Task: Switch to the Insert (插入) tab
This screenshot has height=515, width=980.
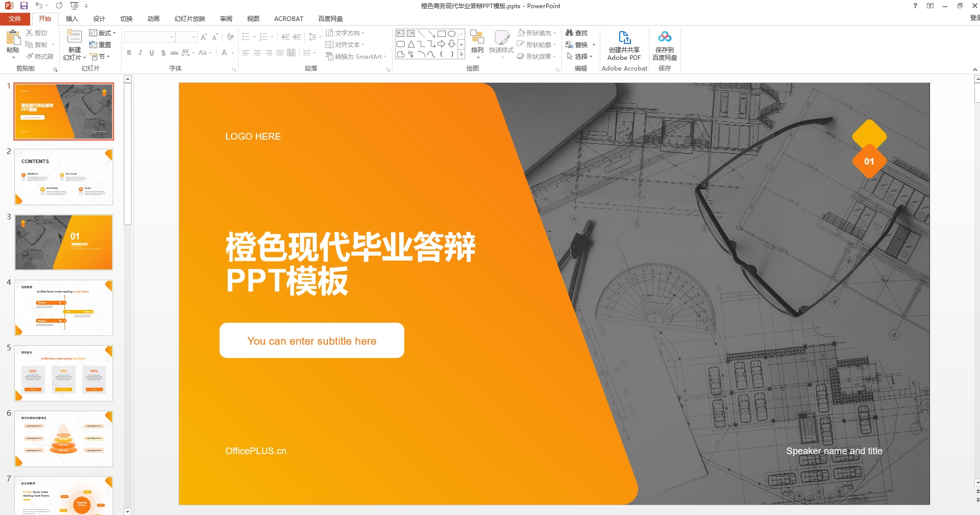Action: [72, 19]
